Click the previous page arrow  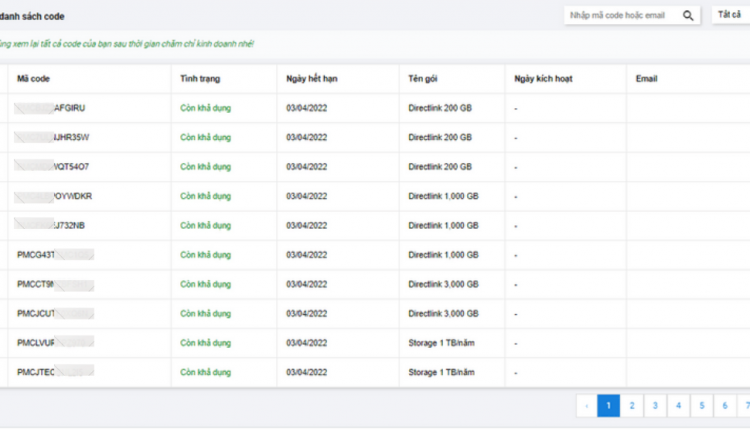coord(587,406)
